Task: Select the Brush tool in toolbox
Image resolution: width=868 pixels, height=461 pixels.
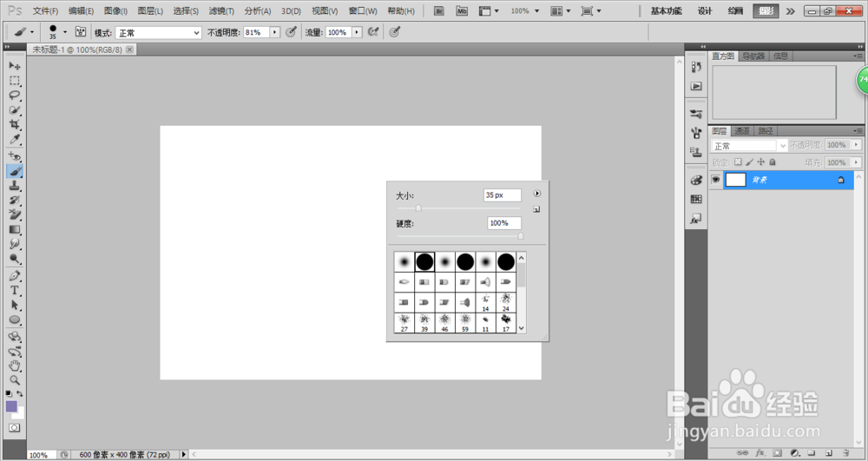Action: click(15, 172)
